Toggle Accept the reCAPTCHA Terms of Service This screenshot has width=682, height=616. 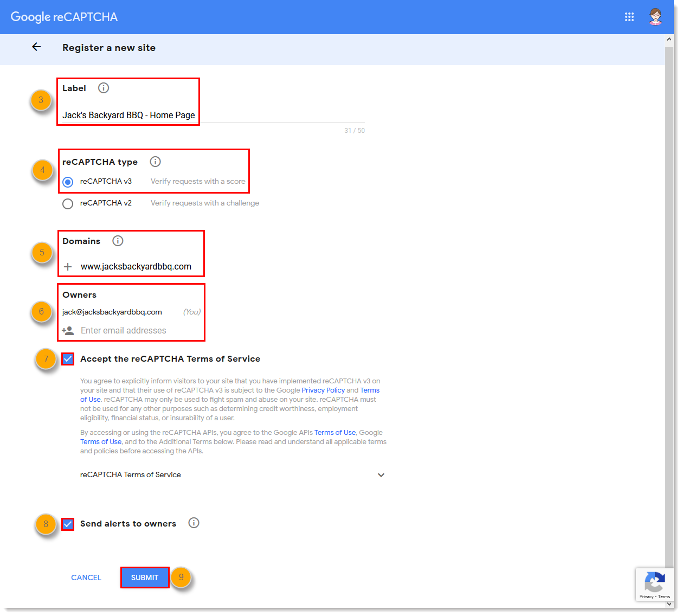tap(68, 359)
